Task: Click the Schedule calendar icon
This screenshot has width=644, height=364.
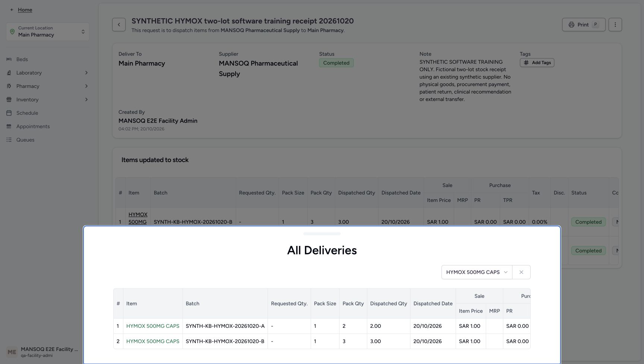Action: [x=9, y=113]
